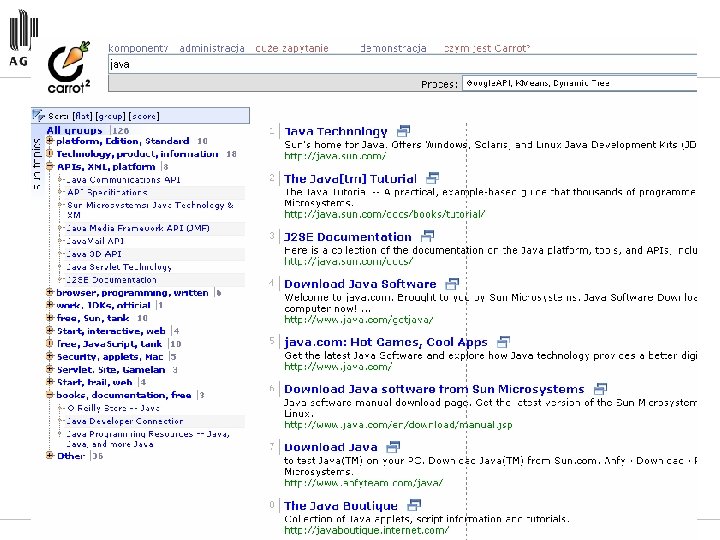The height and width of the screenshot is (540, 720).
Task: Select Java 3D API tree item
Action: [94, 253]
